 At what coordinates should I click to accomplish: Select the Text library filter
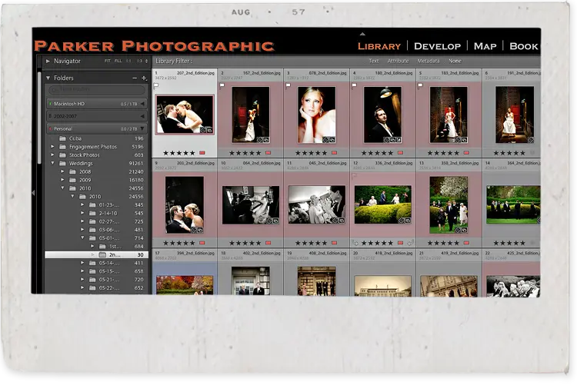click(373, 61)
